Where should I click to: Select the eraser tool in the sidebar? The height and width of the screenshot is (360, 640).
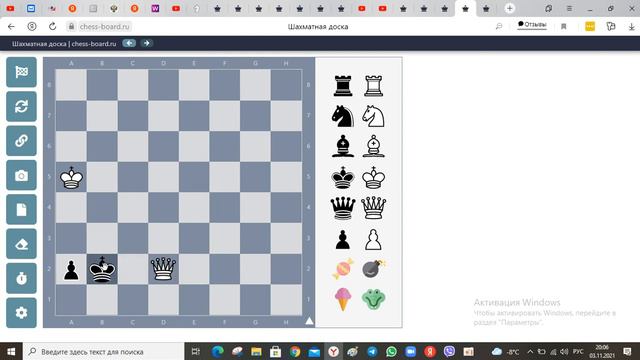21,244
